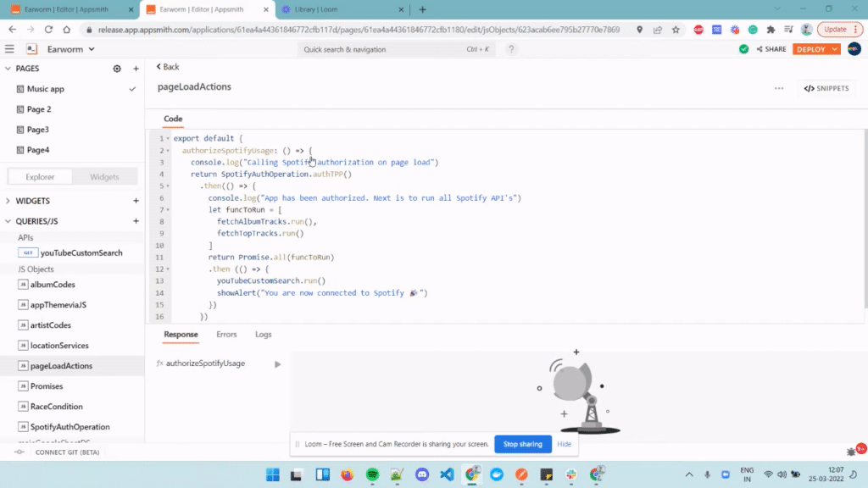
Task: Open the help question mark icon
Action: click(511, 49)
